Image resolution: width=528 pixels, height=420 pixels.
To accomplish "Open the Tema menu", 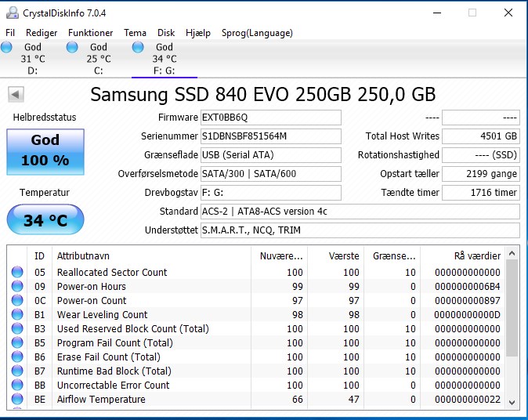I will [135, 33].
